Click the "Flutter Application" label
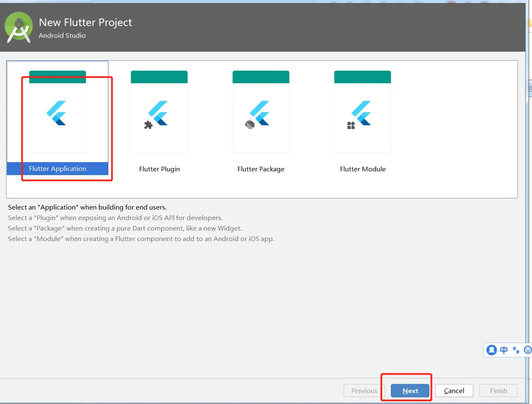This screenshot has width=532, height=404. (x=58, y=168)
